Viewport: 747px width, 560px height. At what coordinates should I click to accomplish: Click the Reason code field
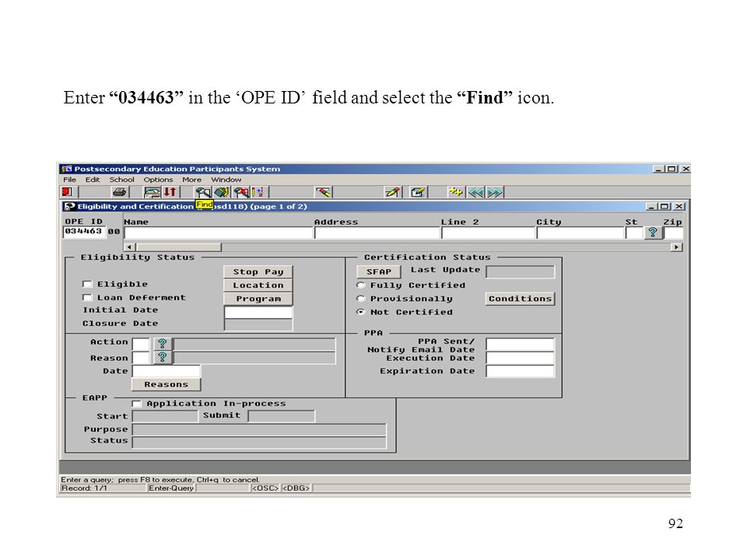(x=141, y=357)
